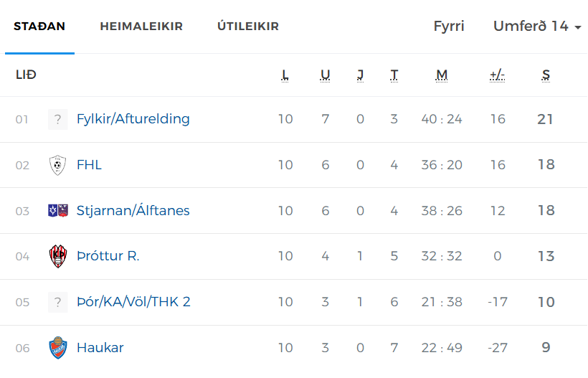The image size is (588, 378).
Task: Click the FHL club crest icon
Action: click(58, 165)
